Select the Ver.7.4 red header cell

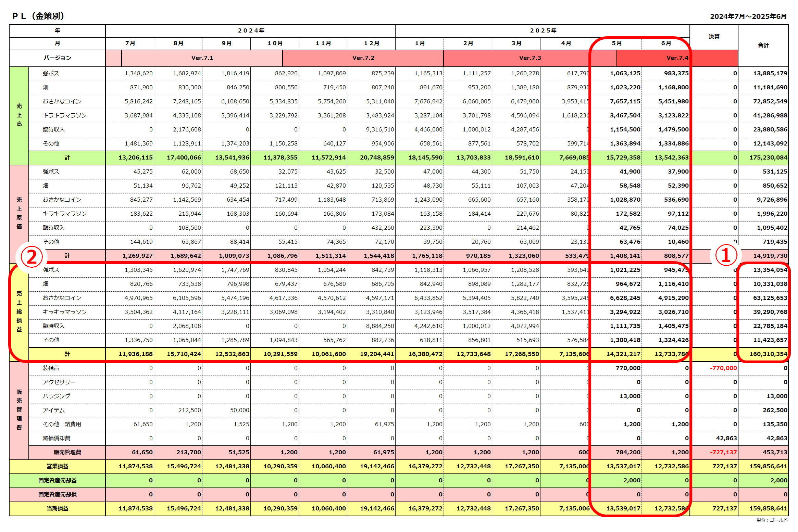pyautogui.click(x=677, y=58)
